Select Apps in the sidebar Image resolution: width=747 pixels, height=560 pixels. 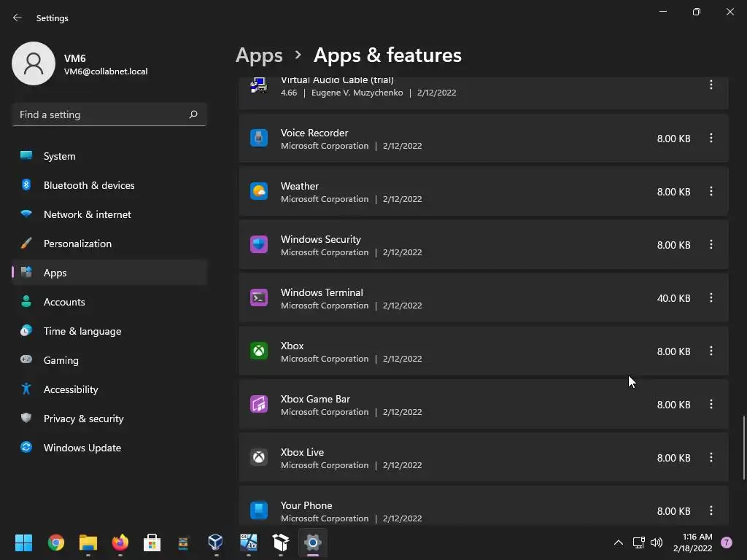pyautogui.click(x=109, y=273)
